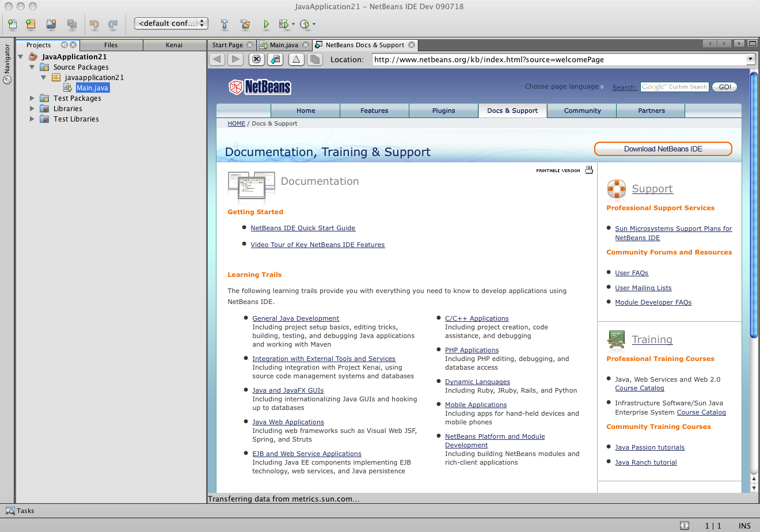The width and height of the screenshot is (760, 532).
Task: Click the GO! search button
Action: 725,87
